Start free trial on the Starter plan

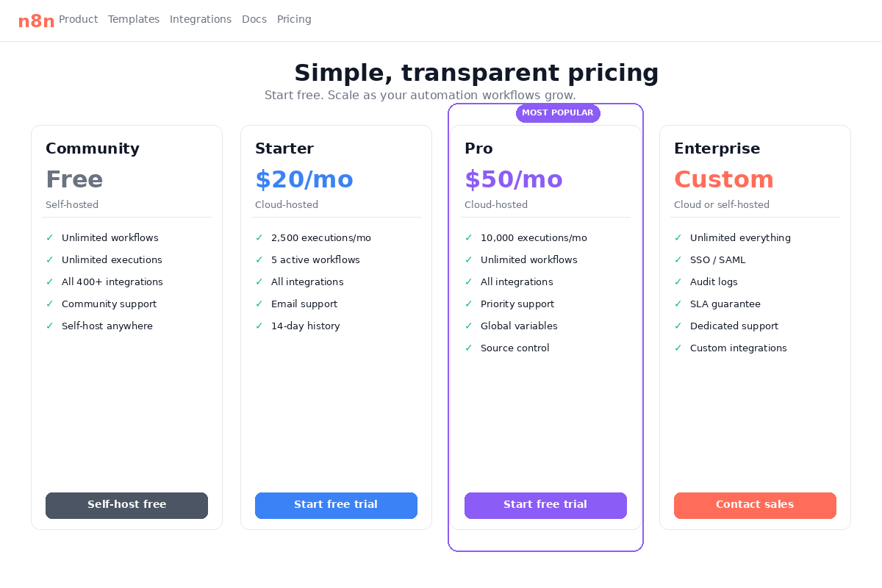336,505
